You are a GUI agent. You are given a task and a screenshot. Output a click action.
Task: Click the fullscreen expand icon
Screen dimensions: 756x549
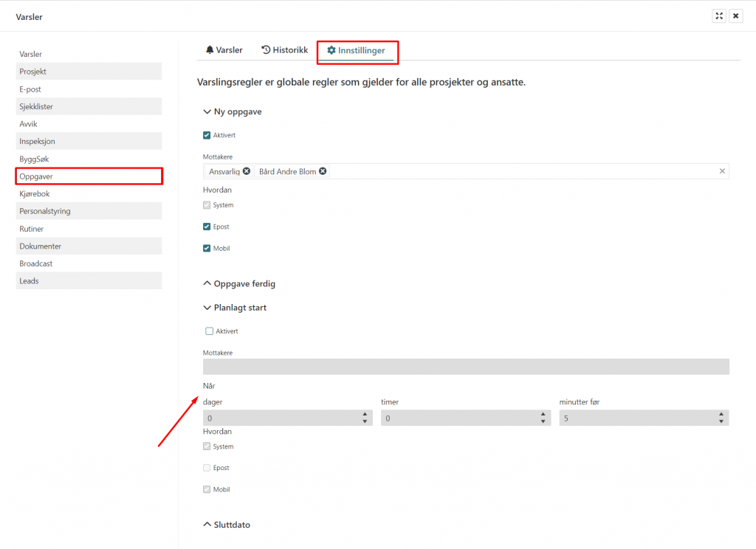pos(718,16)
